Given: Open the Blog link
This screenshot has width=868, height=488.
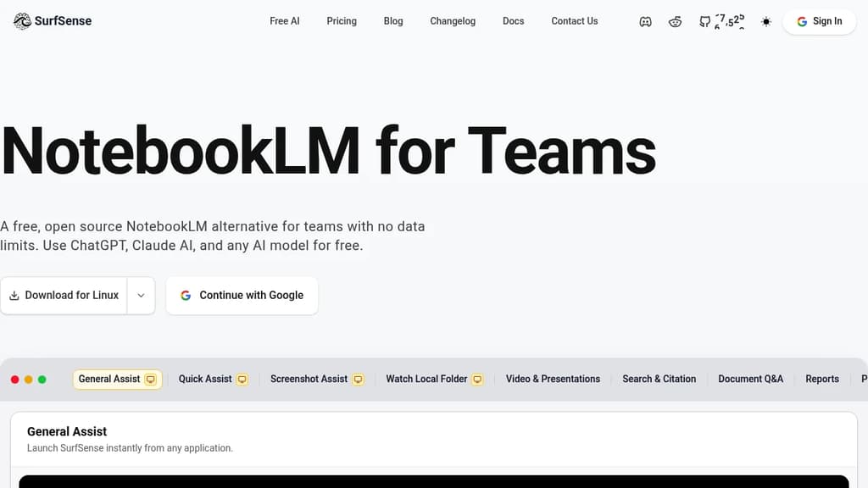Looking at the screenshot, I should click(393, 21).
